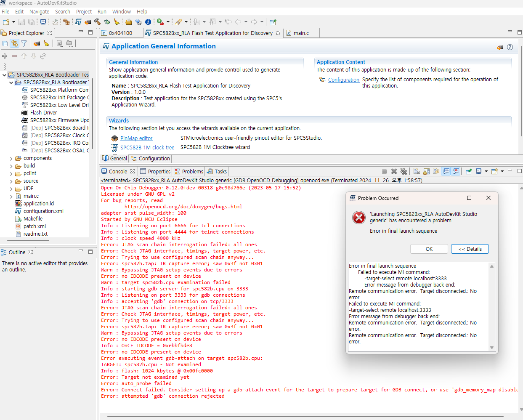Open the PinMap editor tool

pos(135,138)
